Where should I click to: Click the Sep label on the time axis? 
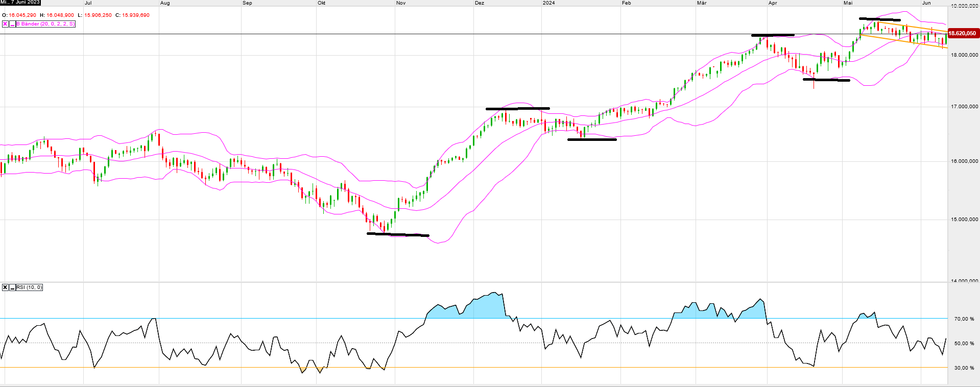247,3
